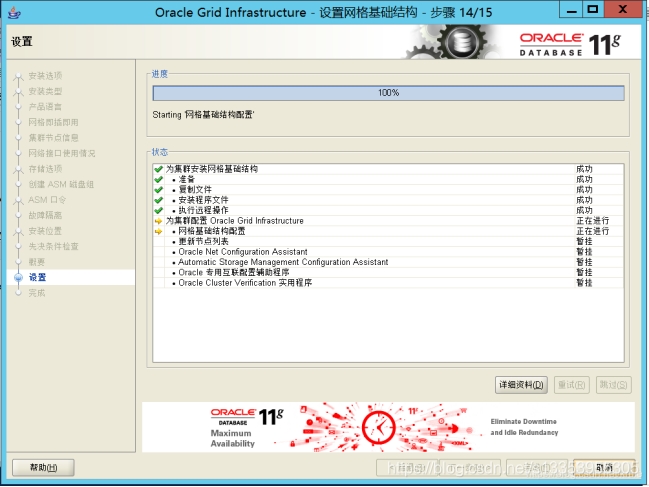Open help with 帮助(H) button
This screenshot has width=649, height=487.
point(43,468)
